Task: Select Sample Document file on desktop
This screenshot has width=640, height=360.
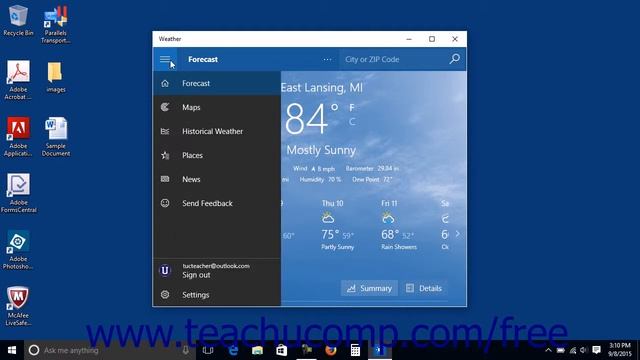Action: point(56,137)
